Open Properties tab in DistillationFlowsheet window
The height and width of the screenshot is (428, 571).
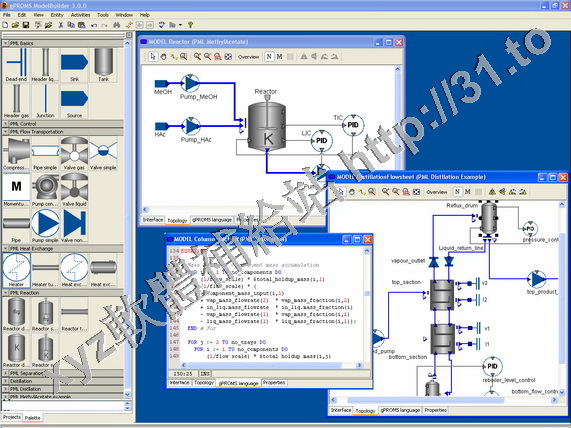coord(436,410)
